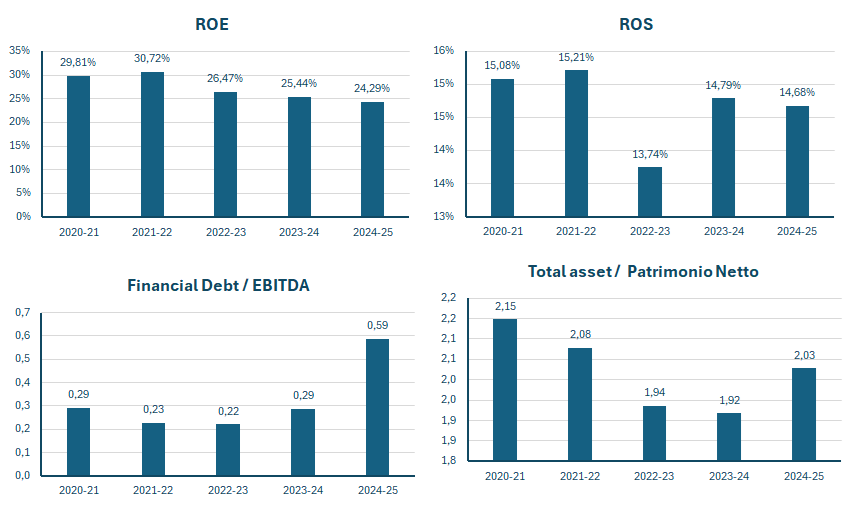Click the 0,7 axis label in Debt chart

tap(22, 312)
